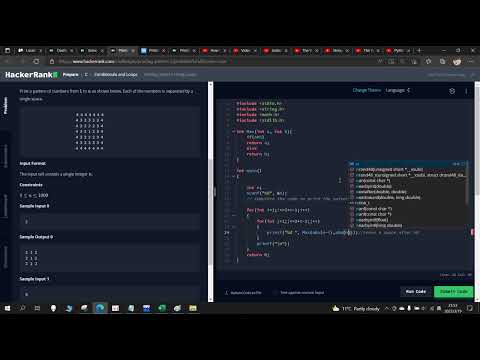Collapse the inner for loop fold

point(233,227)
